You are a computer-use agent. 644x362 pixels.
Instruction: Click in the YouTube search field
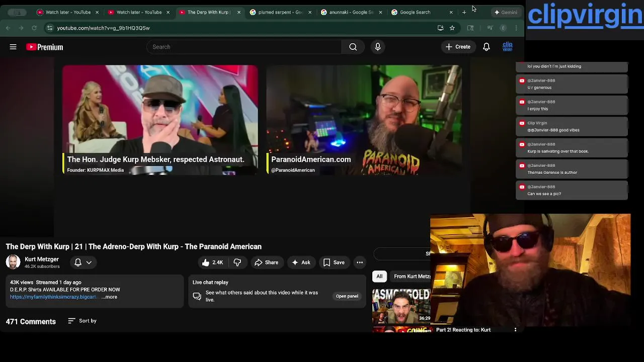tap(244, 47)
